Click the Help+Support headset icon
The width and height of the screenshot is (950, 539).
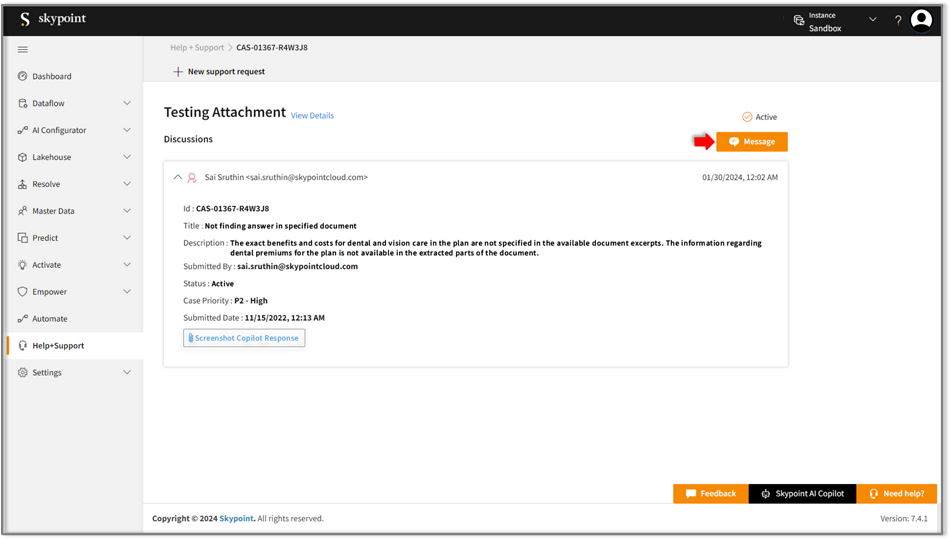22,346
